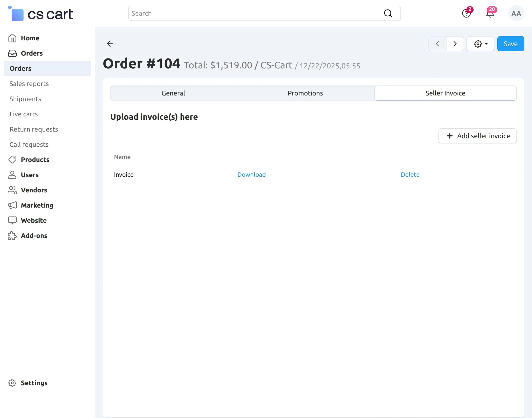Open the Website section
Image resolution: width=532 pixels, height=418 pixels.
34,220
